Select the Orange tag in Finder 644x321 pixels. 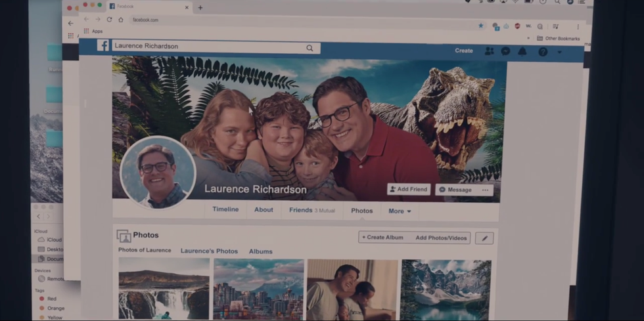(x=52, y=308)
